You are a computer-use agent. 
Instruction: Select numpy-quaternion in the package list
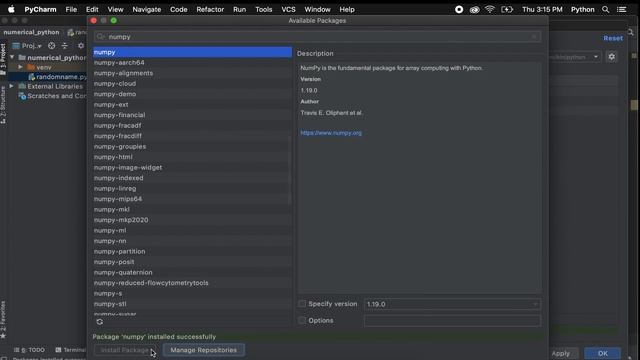tap(192, 272)
